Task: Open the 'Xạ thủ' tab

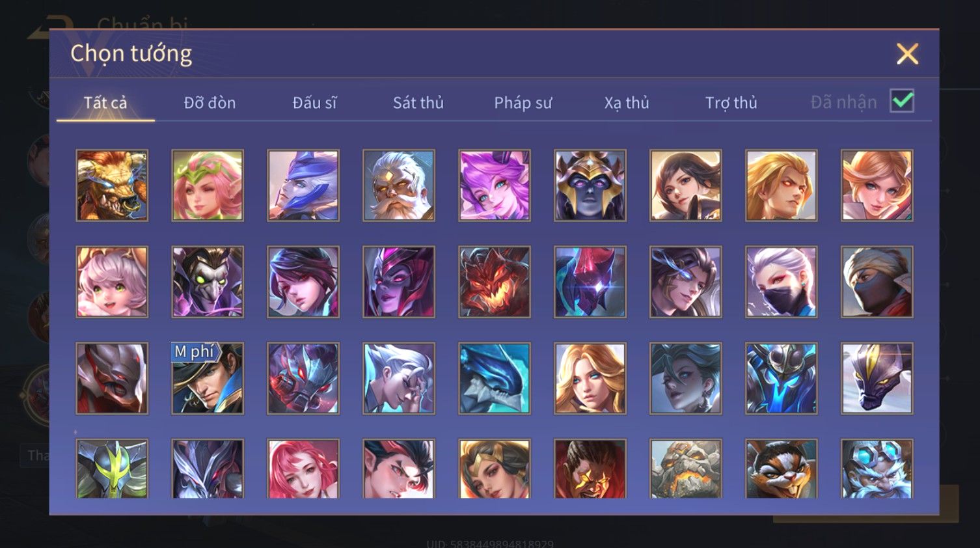Action: [x=627, y=103]
